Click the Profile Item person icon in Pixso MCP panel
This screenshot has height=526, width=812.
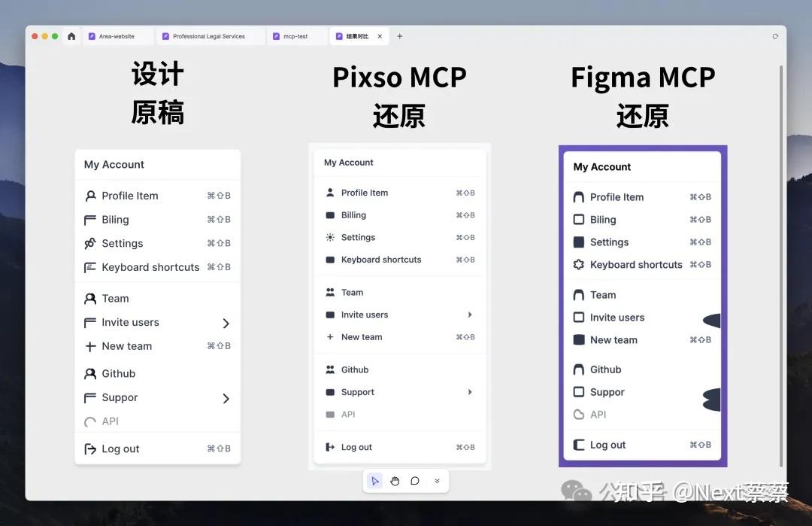click(329, 192)
